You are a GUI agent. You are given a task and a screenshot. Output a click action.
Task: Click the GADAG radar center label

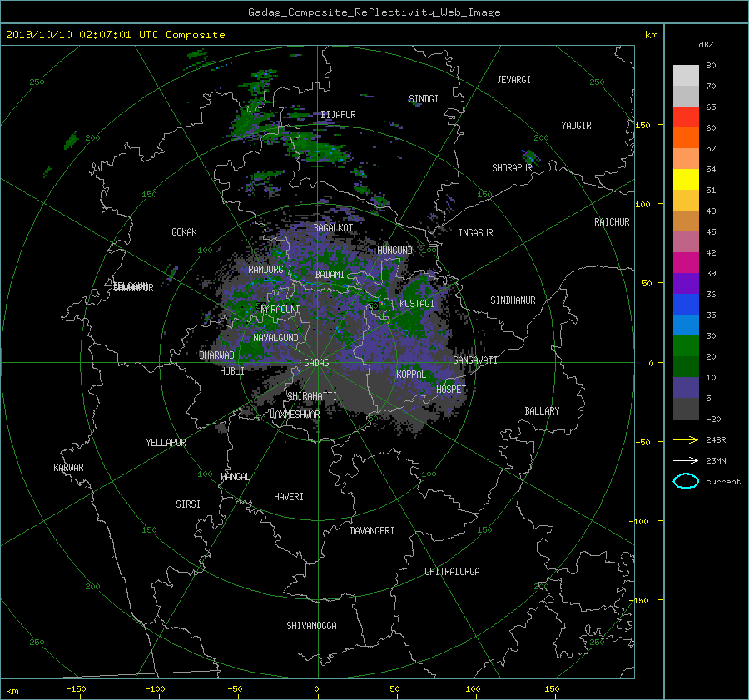pos(317,363)
